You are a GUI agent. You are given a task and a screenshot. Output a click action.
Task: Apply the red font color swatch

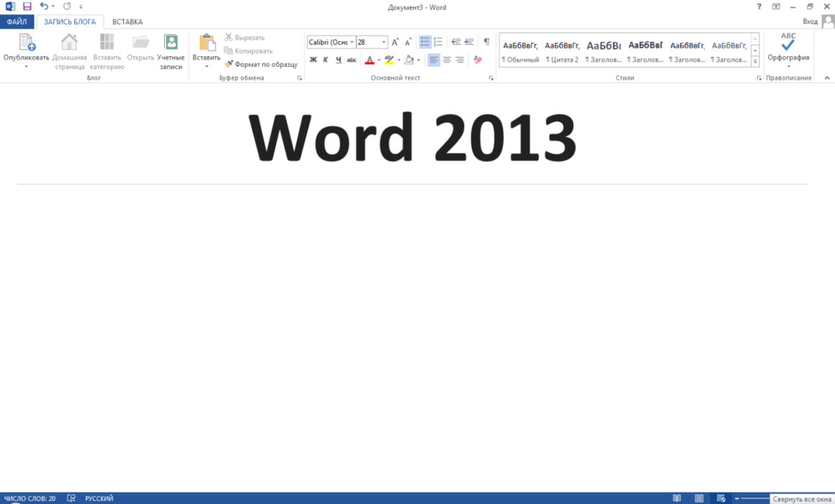[370, 60]
